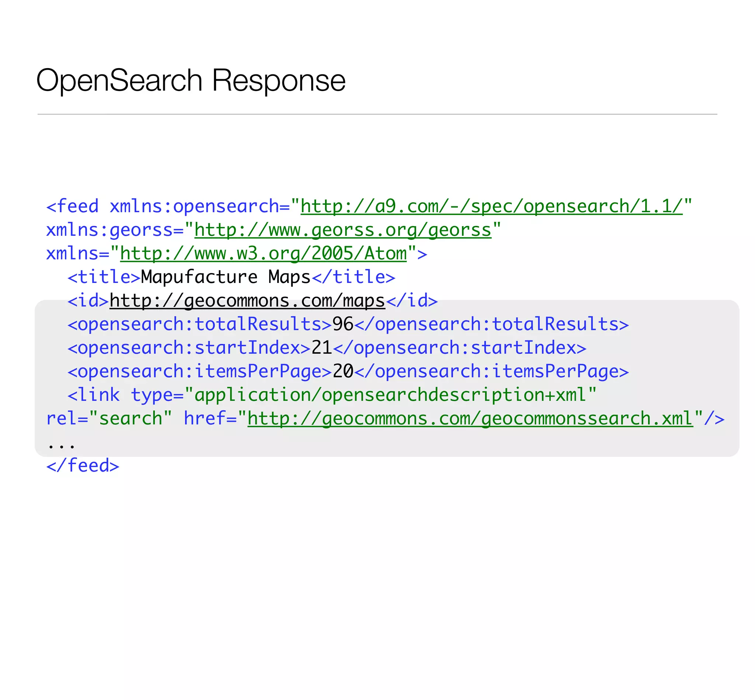Image resolution: width=755 pixels, height=700 pixels.
Task: Open the www.georss.org/georss link
Action: (x=342, y=230)
